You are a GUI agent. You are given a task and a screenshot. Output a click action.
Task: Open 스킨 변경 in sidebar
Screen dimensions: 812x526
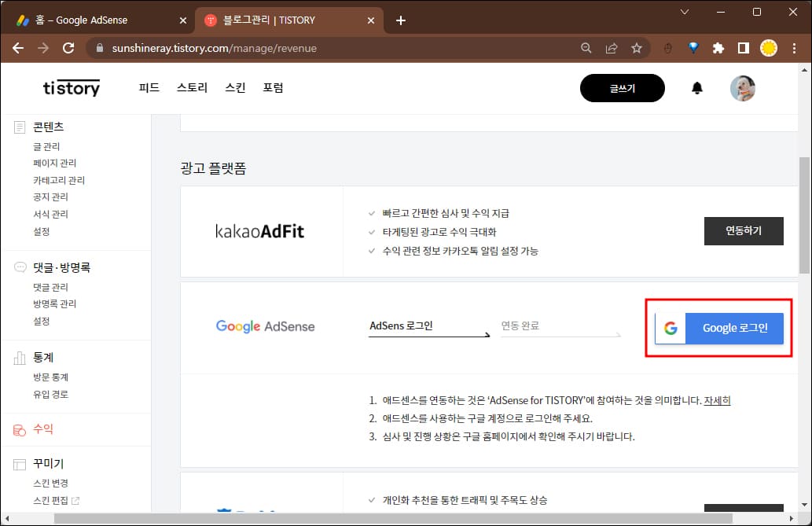51,483
